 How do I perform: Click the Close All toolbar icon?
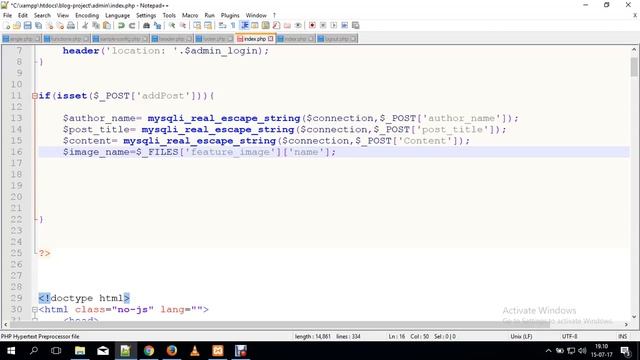point(60,25)
